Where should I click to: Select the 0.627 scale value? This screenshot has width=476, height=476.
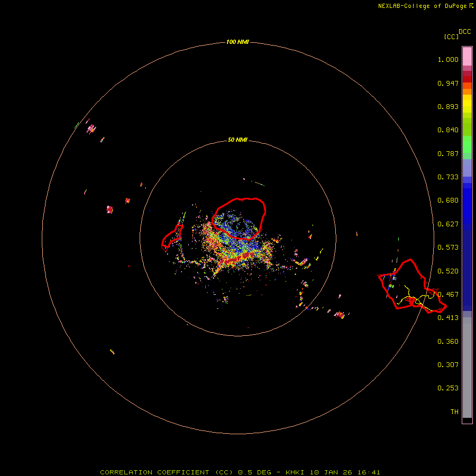(448, 224)
